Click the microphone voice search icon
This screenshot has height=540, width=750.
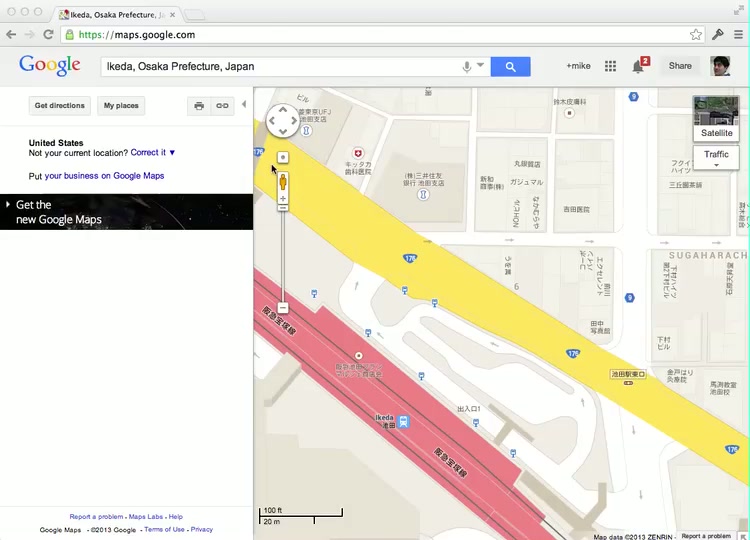coord(466,67)
